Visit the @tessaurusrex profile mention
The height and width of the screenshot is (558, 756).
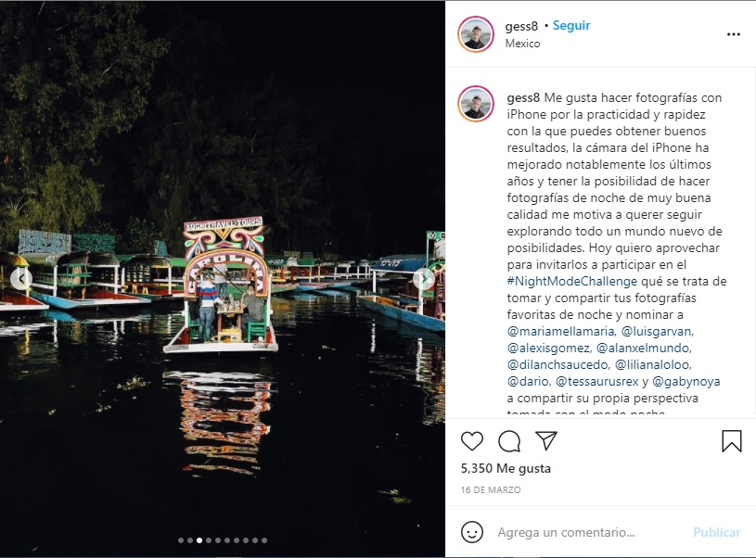tap(596, 382)
